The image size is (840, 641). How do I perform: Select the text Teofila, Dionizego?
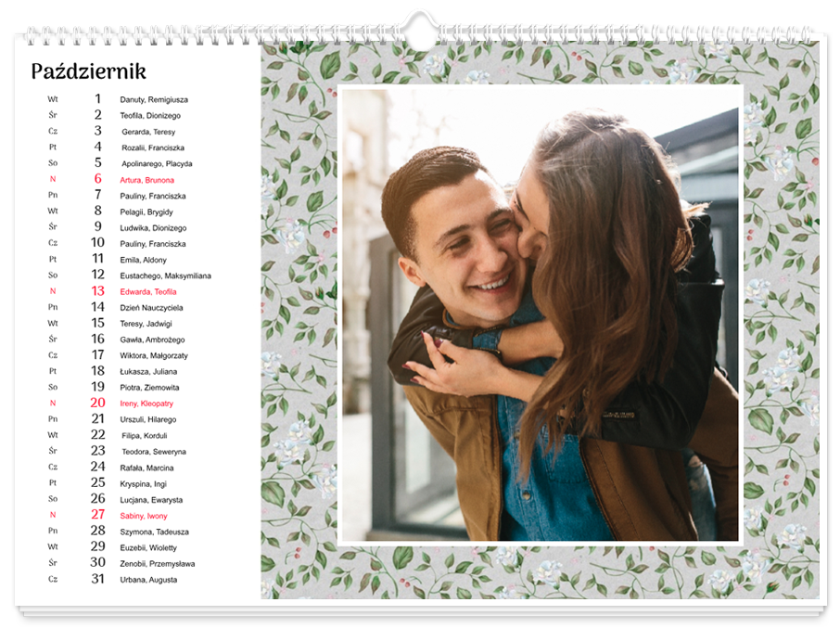click(x=150, y=116)
